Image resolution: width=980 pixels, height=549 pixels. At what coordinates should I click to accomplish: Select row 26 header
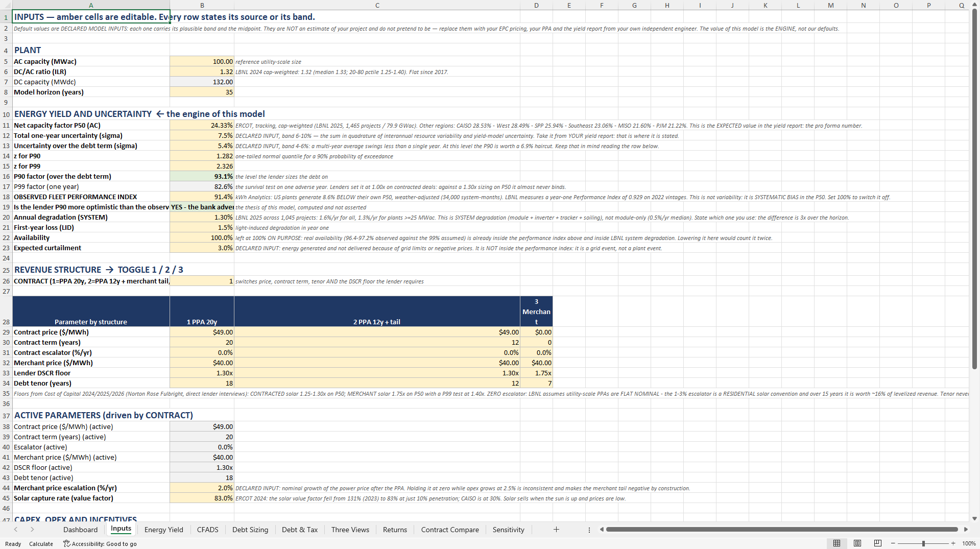[x=6, y=281]
